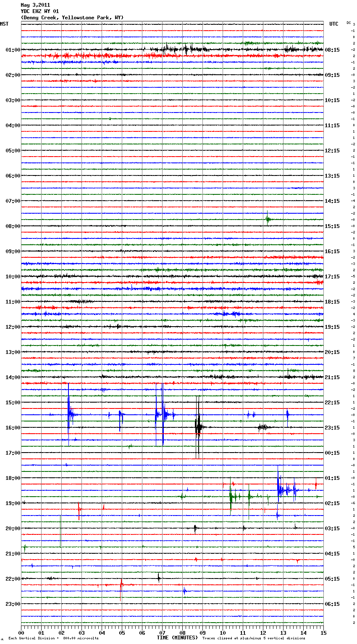Select the '21:00' MST time label
The image size is (357, 644).
(x=13, y=554)
